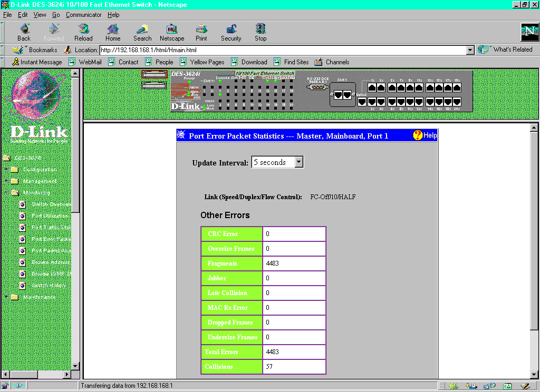Click the Back navigation button
Image resolution: width=540 pixels, height=392 pixels.
tap(24, 32)
